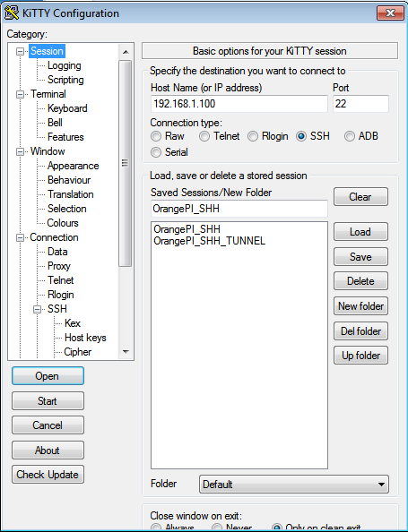Open the Telnet category in tree
This screenshot has height=532, width=408.
tap(60, 280)
